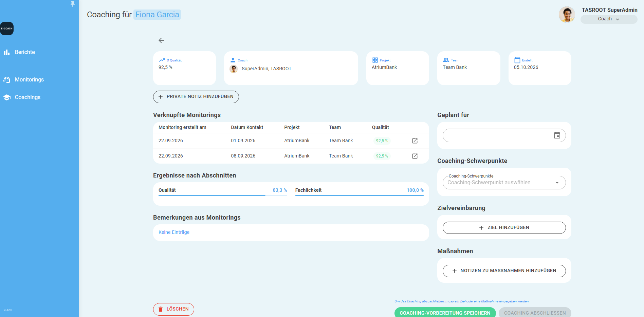This screenshot has height=317, width=644.
Task: Open Coaching-Schwerpunkt auswählen dropdown
Action: tap(504, 183)
